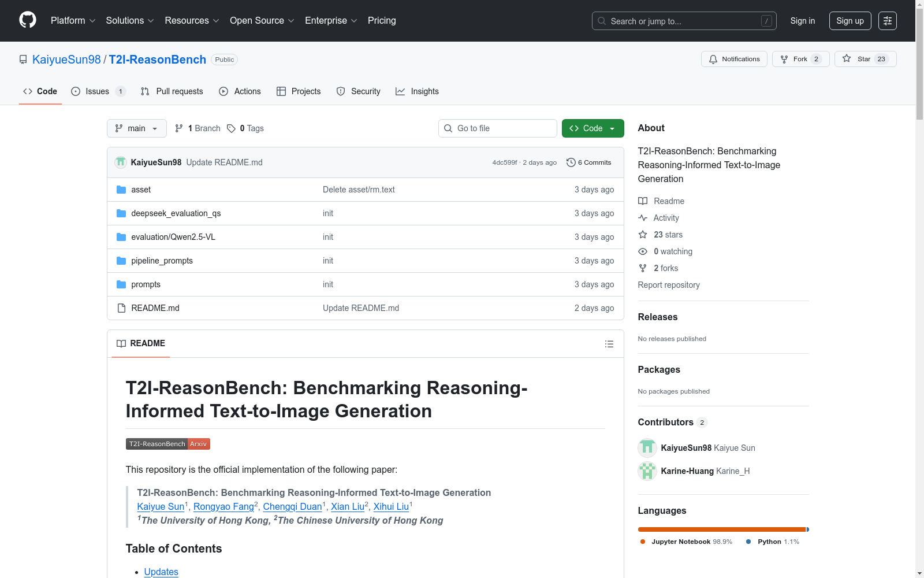Switch to the Insights tab

[x=417, y=91]
